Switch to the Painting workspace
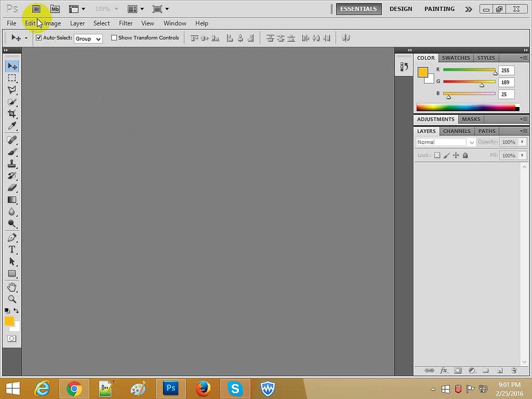Screen dimensions: 532x399 439,9
